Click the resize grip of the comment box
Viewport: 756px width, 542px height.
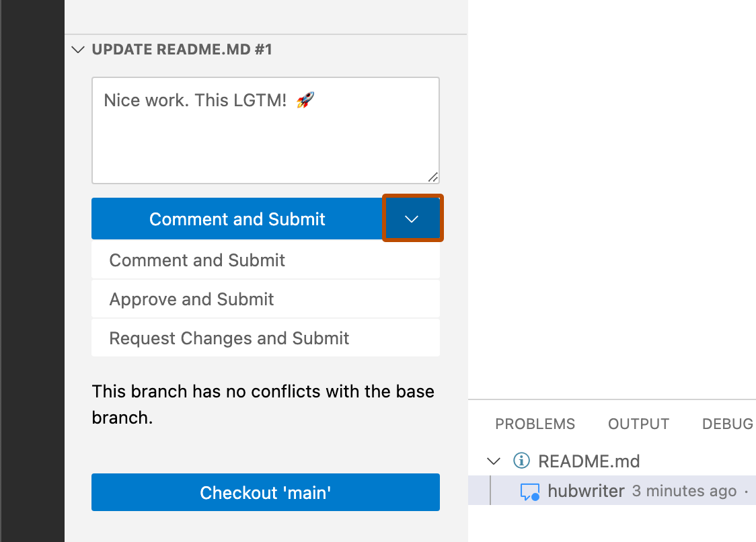tap(434, 178)
